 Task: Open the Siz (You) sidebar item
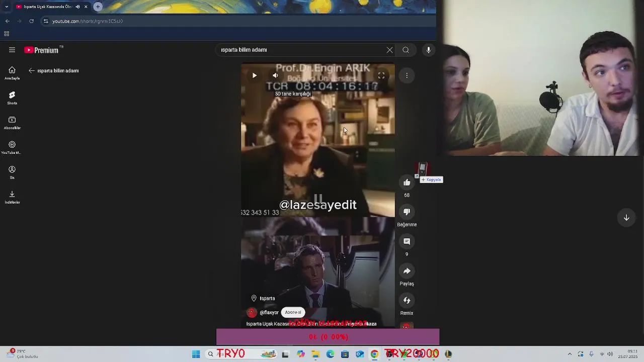coord(12,172)
